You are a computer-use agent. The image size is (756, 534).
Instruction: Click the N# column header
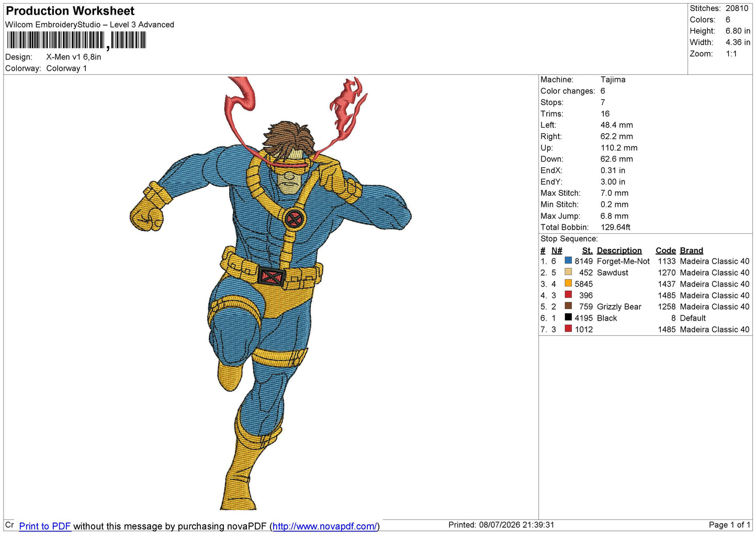(557, 251)
